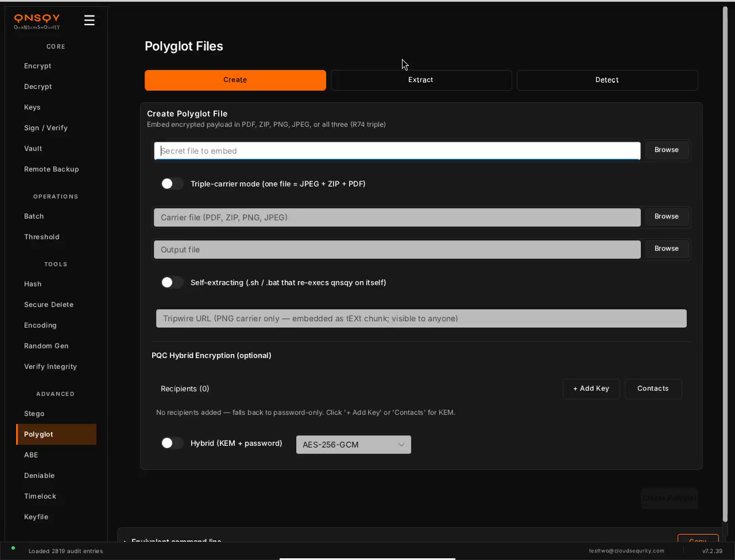Screen dimensions: 735x560
Task: Open Verify Integrity tool
Action: [56, 367]
